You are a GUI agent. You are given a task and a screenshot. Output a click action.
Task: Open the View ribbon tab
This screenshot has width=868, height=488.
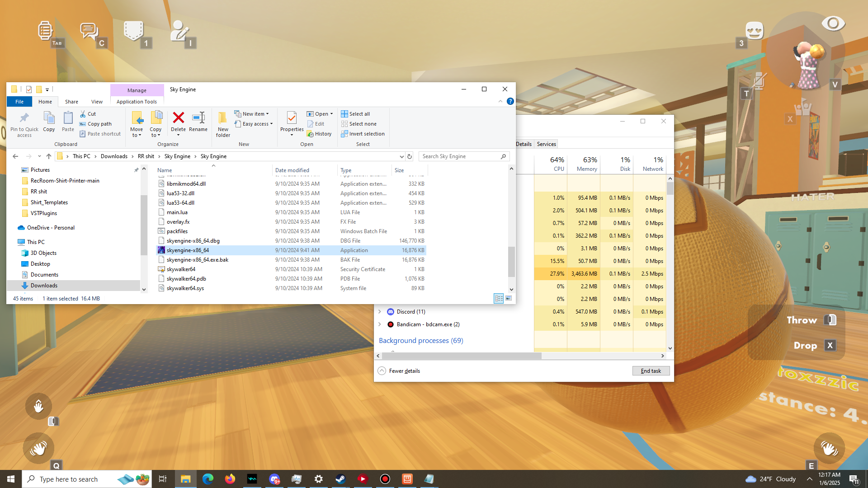click(97, 102)
